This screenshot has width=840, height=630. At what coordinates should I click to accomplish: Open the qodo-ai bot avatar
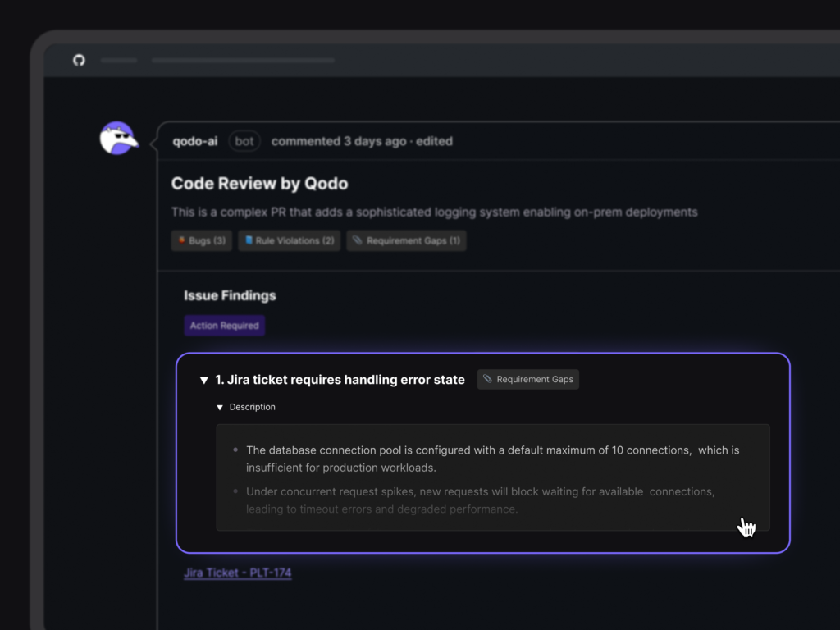117,138
